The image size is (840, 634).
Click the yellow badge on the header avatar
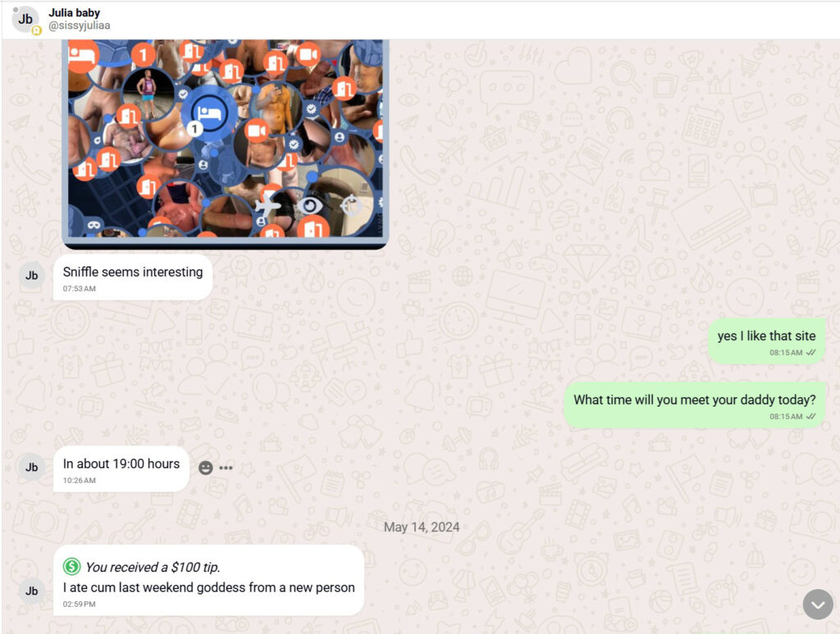pos(36,30)
